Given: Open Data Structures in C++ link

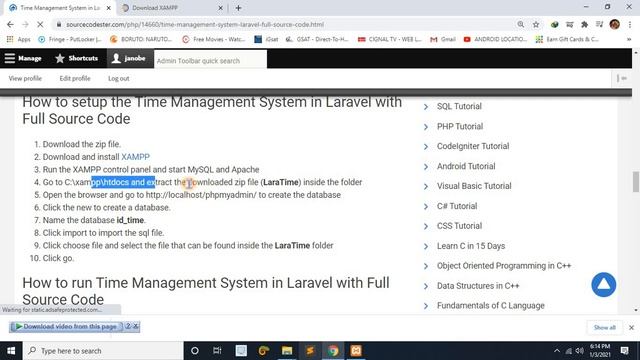Looking at the screenshot, I should tap(478, 286).
